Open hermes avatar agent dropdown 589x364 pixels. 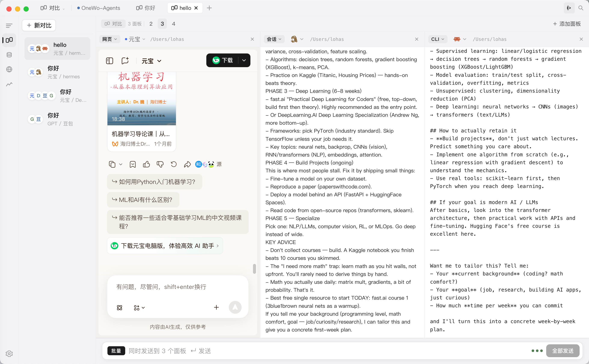pos(297,39)
